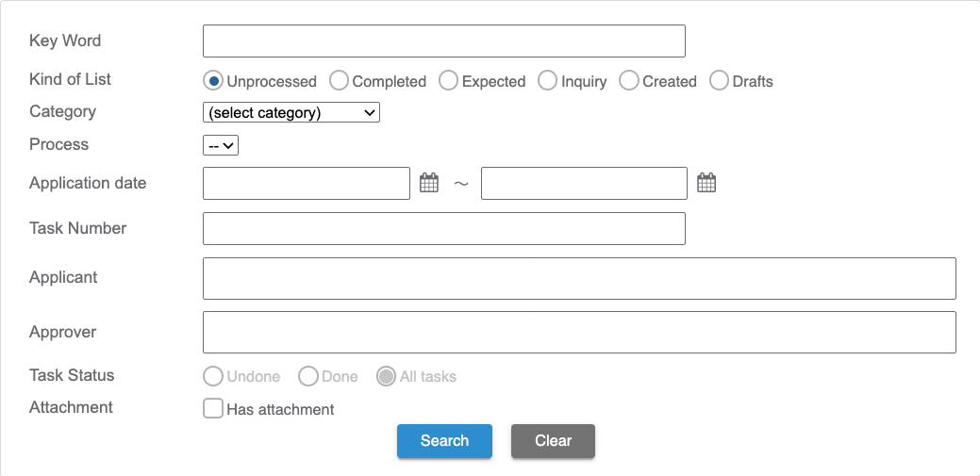The width and height of the screenshot is (980, 476).
Task: Click the gray Clear button
Action: 553,441
